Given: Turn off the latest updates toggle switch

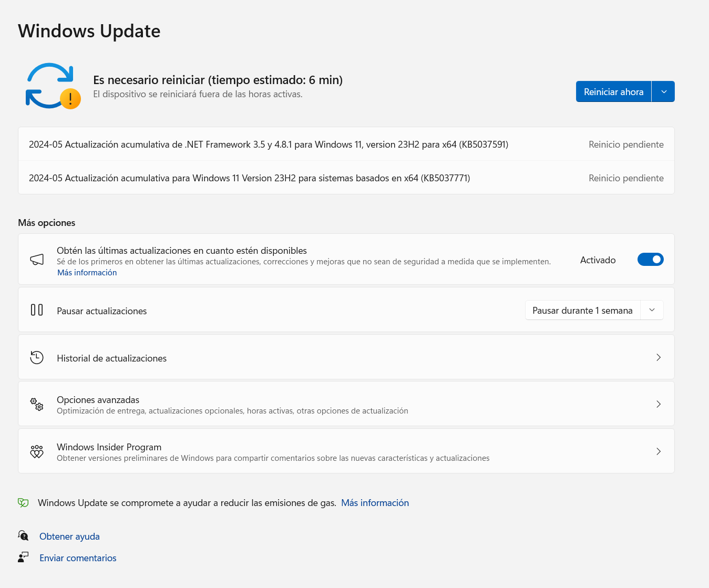Looking at the screenshot, I should click(x=650, y=260).
